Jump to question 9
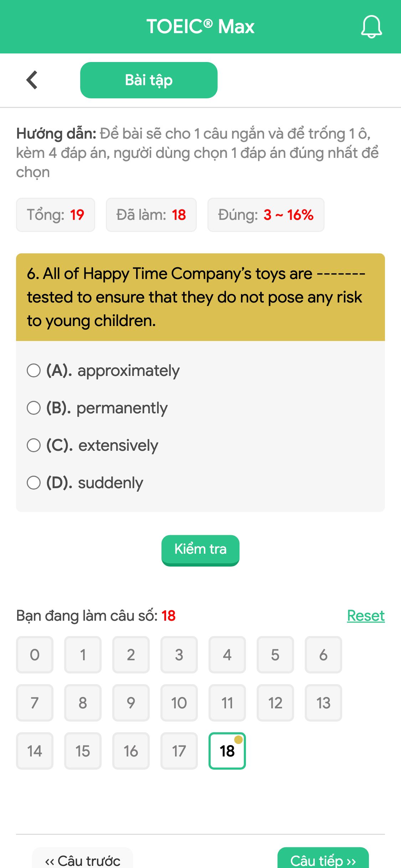The height and width of the screenshot is (868, 401). point(131,703)
